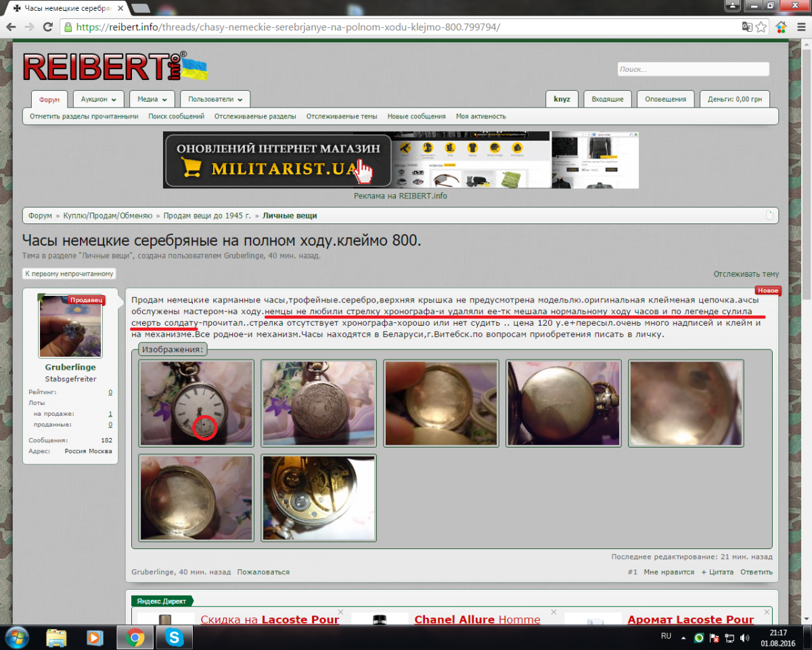The height and width of the screenshot is (650, 812).
Task: Close the Chanel Allure ad
Action: [x=553, y=611]
